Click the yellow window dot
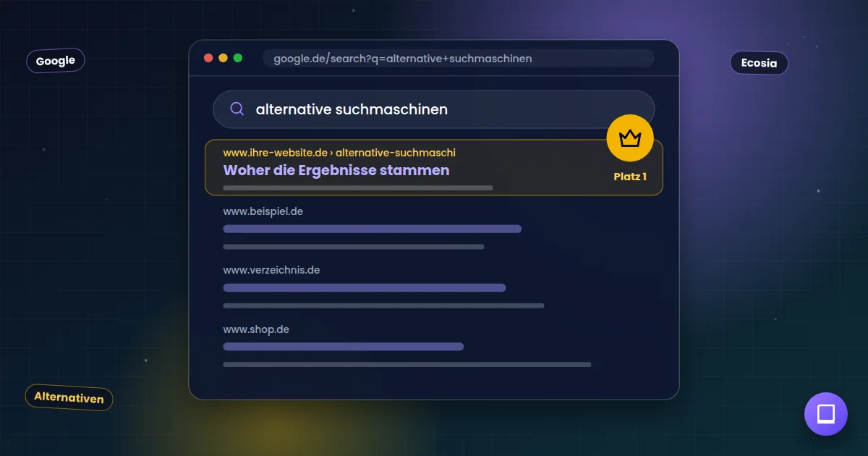 pyautogui.click(x=223, y=58)
